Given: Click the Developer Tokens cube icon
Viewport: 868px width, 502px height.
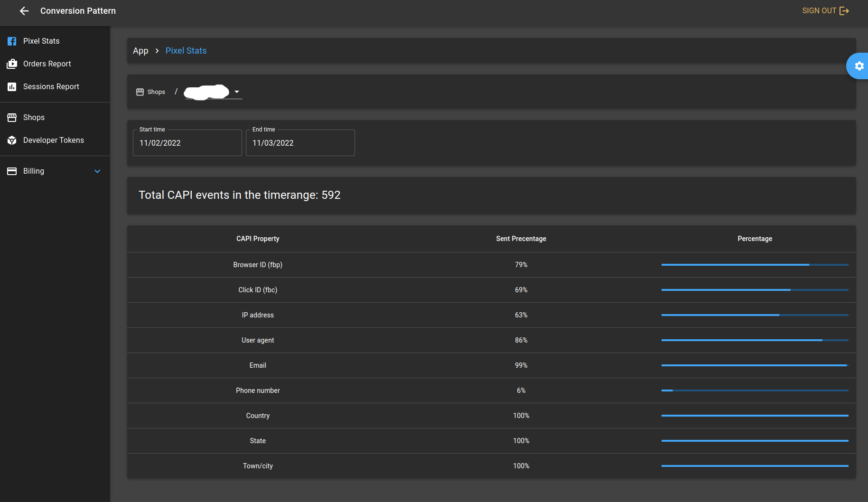Looking at the screenshot, I should pos(12,140).
